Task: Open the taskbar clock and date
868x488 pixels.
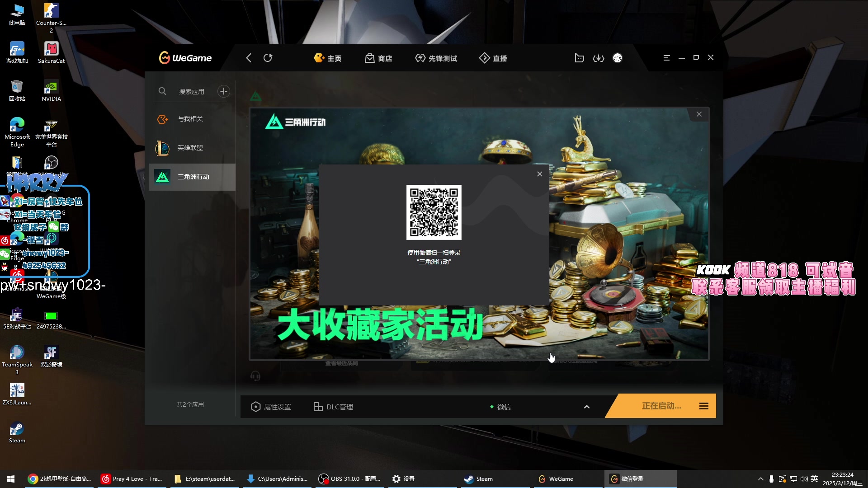Action: [x=842, y=479]
